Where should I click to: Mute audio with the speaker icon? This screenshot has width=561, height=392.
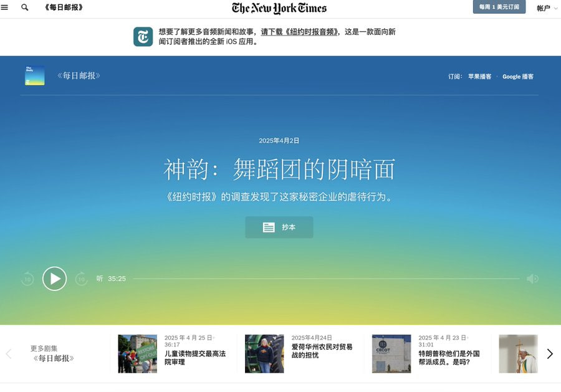pos(532,279)
